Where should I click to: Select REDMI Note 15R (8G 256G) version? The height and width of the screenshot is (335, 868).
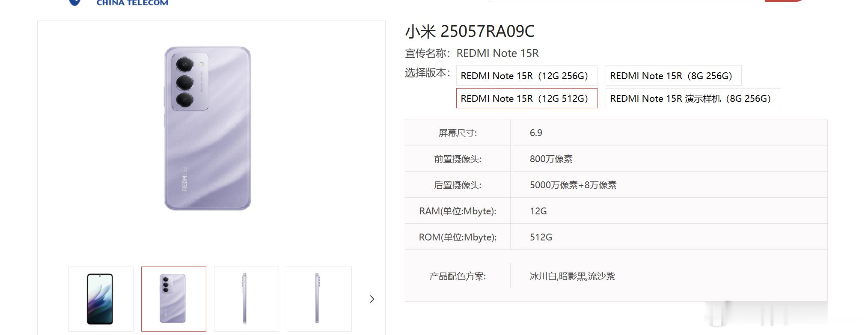(673, 76)
